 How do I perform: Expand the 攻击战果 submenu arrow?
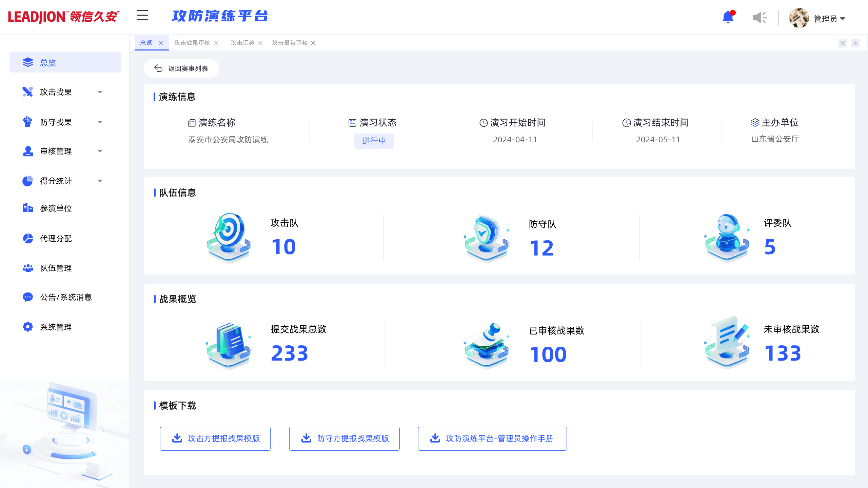100,92
